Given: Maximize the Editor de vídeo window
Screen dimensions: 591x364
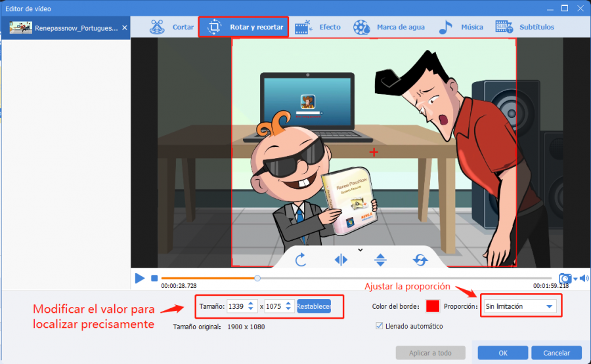Looking at the screenshot, I should 565,9.
